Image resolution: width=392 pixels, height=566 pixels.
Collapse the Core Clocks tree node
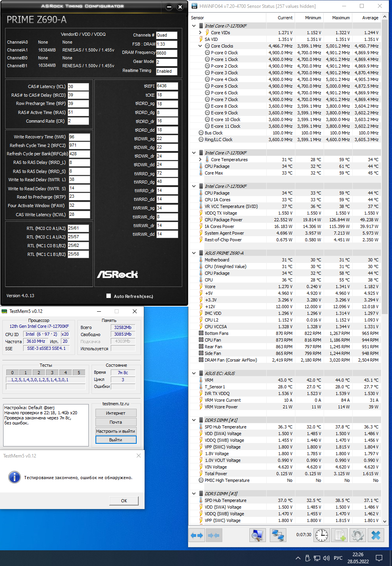point(200,46)
